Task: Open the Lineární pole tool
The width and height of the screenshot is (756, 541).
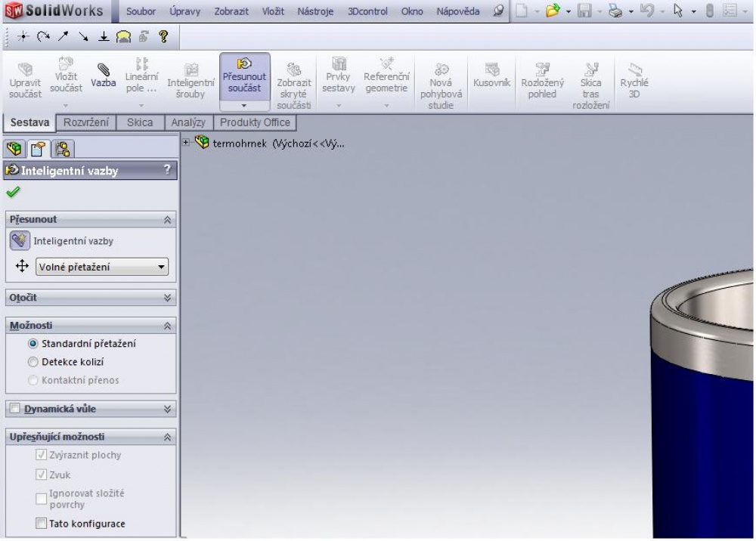Action: click(x=141, y=76)
